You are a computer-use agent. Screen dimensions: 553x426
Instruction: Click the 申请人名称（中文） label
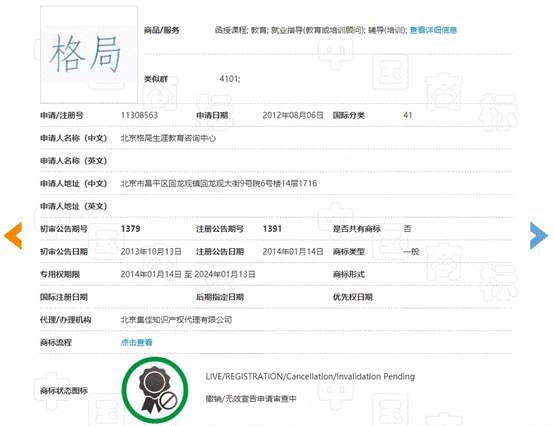coord(74,138)
